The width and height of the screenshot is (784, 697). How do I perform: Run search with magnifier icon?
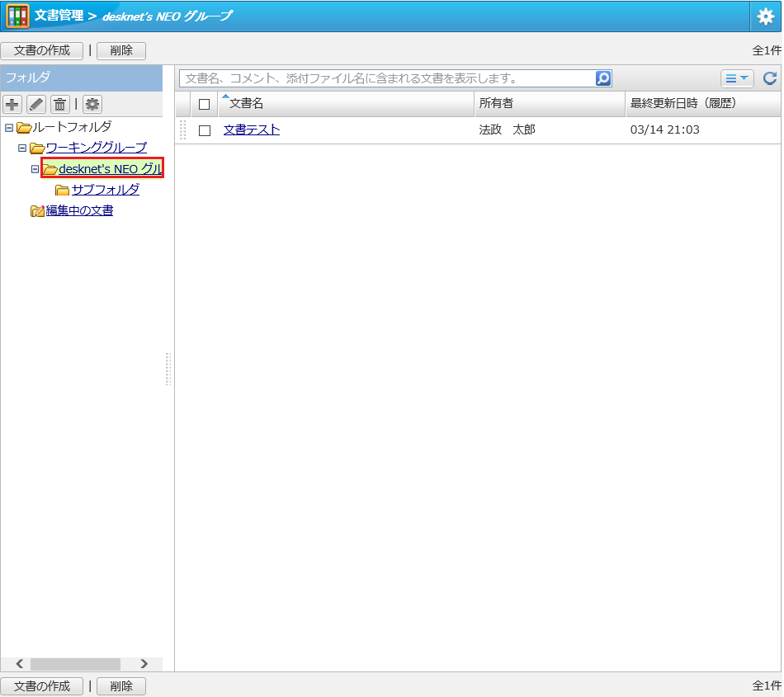tap(603, 78)
